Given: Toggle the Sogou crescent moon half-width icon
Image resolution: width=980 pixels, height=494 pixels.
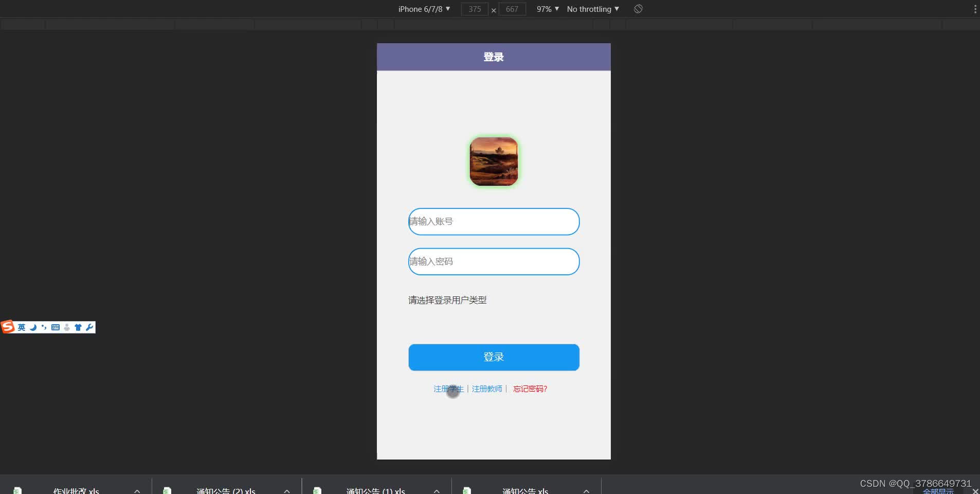Looking at the screenshot, I should (33, 327).
